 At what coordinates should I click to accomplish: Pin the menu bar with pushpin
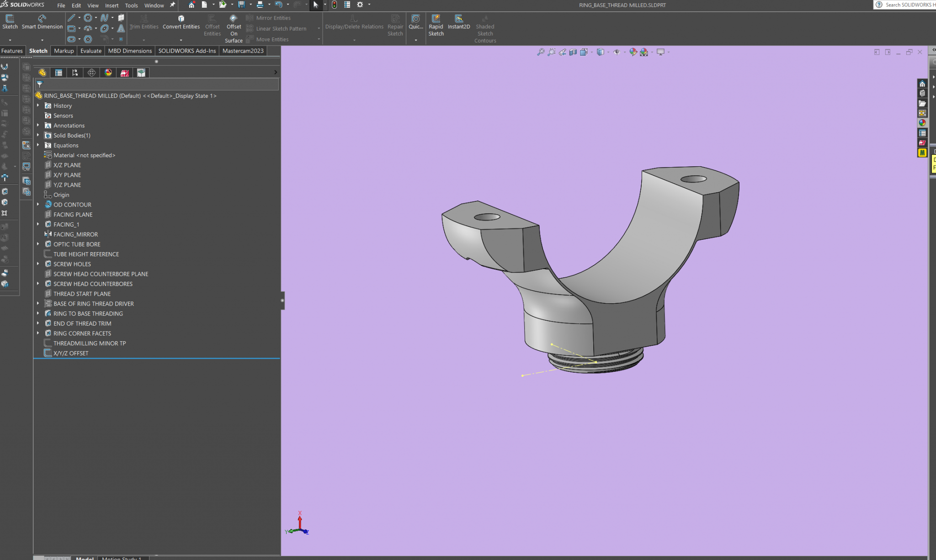pos(172,5)
